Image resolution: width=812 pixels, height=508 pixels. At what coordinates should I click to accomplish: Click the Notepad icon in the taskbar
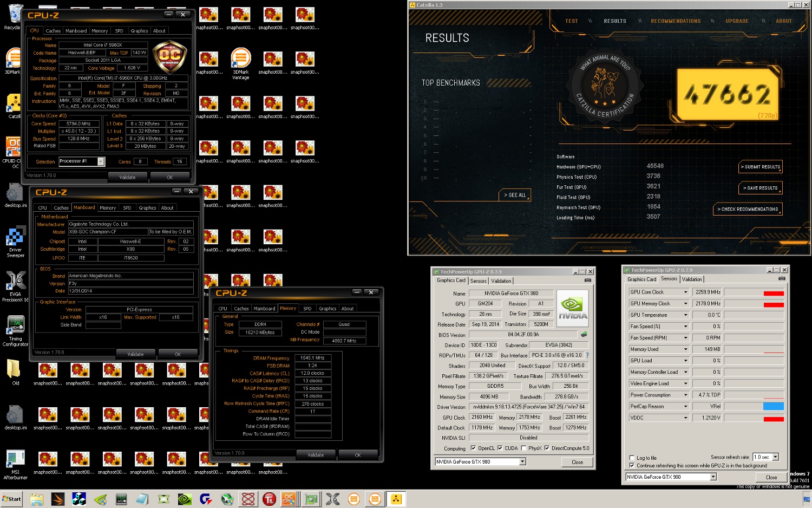point(142,499)
